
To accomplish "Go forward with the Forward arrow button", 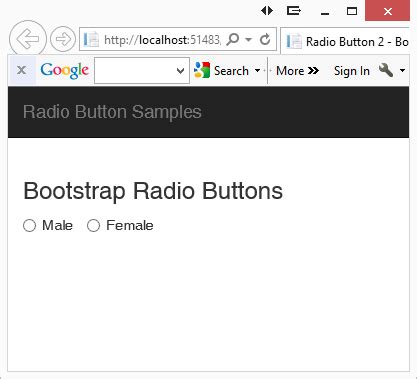I will [63, 39].
